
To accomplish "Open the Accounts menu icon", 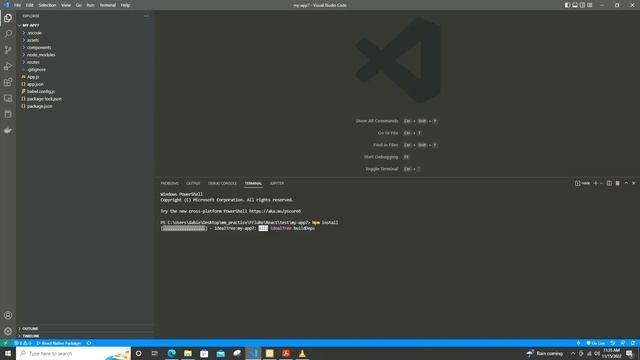I will 8,316.
